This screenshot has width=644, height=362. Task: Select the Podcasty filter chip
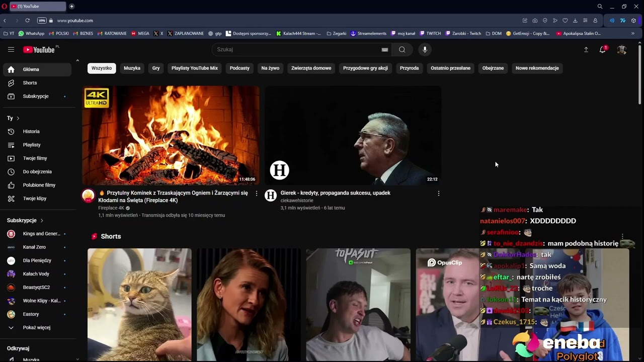pos(239,68)
